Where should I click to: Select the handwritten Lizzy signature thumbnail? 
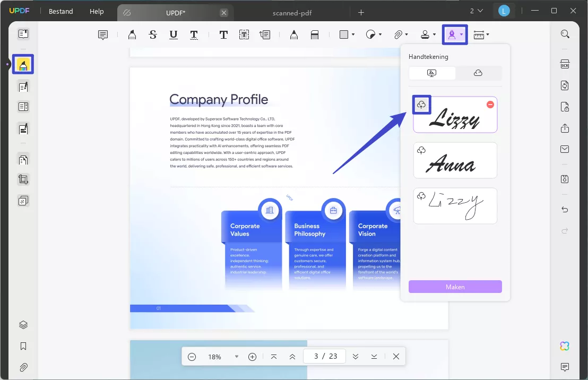click(x=455, y=206)
